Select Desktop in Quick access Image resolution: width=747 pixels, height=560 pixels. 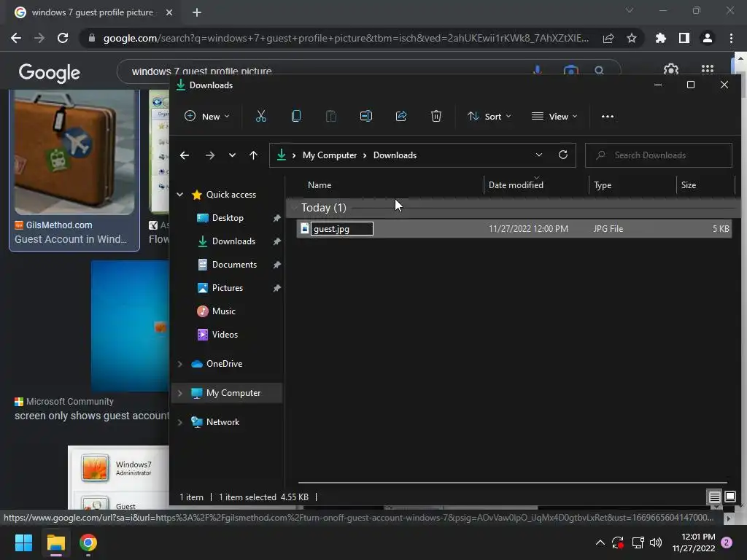click(x=228, y=217)
